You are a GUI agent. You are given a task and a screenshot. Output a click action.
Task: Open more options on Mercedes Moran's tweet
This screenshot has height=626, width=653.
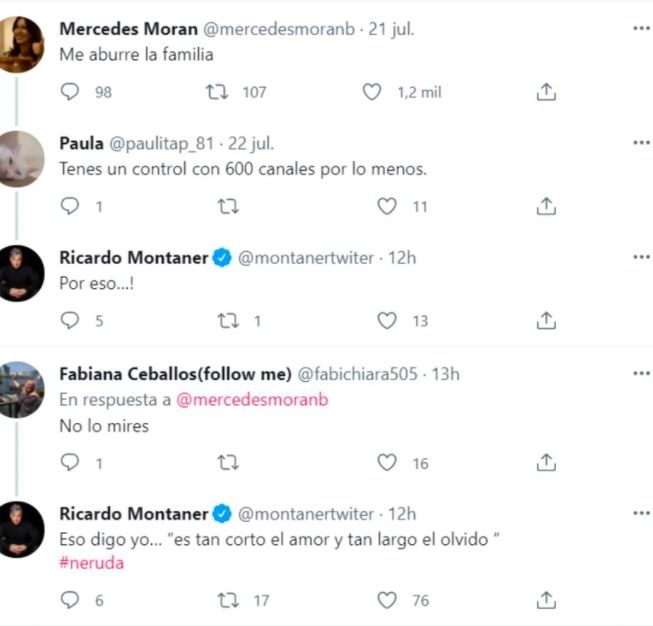(x=641, y=29)
